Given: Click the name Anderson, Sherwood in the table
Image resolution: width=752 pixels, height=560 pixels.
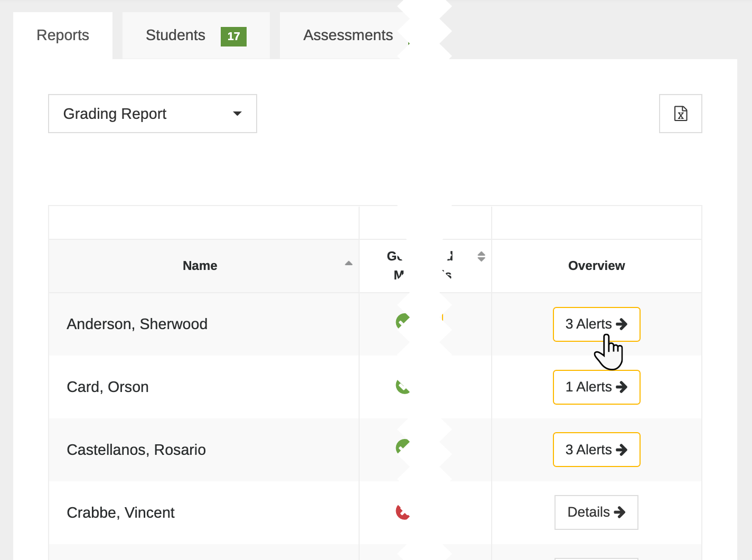Looking at the screenshot, I should [x=137, y=324].
